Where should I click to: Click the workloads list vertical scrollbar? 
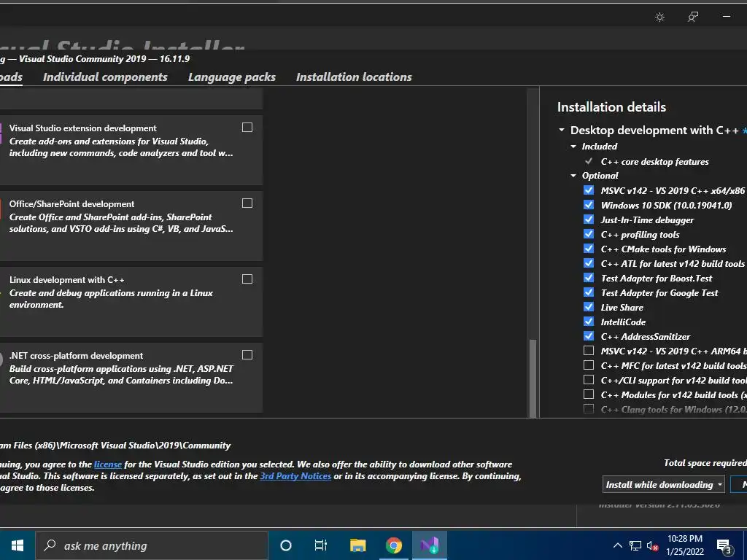[x=533, y=378]
